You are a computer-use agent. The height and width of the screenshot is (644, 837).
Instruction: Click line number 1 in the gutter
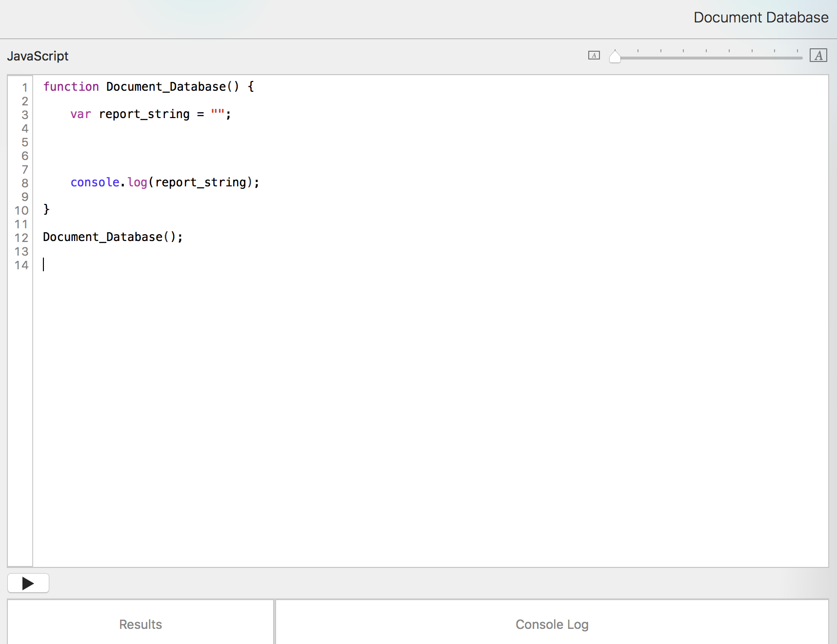click(x=24, y=87)
